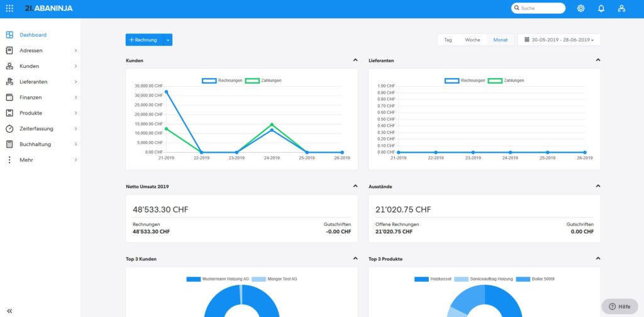Image resolution: width=644 pixels, height=317 pixels.
Task: Collapse the Lieferanten chart panel
Action: point(598,60)
